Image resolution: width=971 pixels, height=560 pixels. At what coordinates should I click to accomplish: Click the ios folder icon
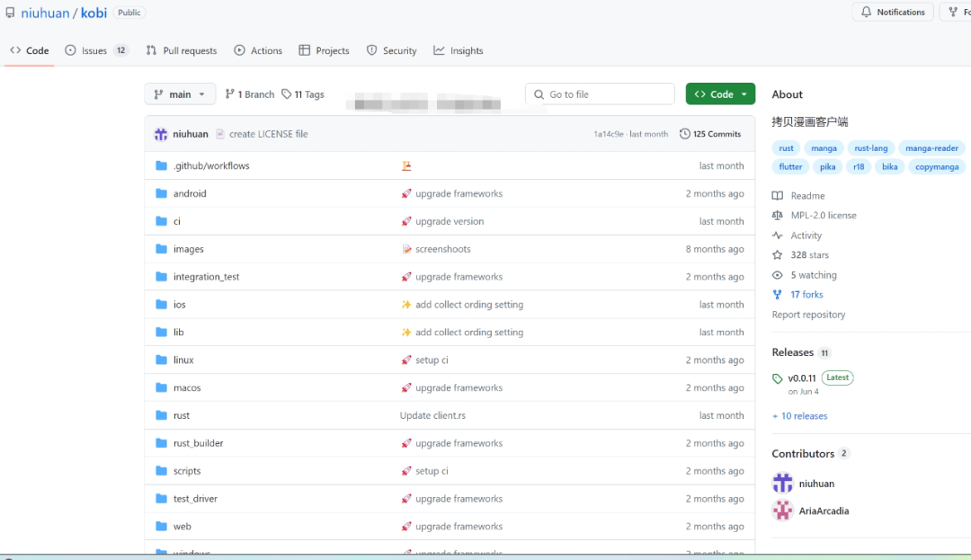[x=162, y=305]
